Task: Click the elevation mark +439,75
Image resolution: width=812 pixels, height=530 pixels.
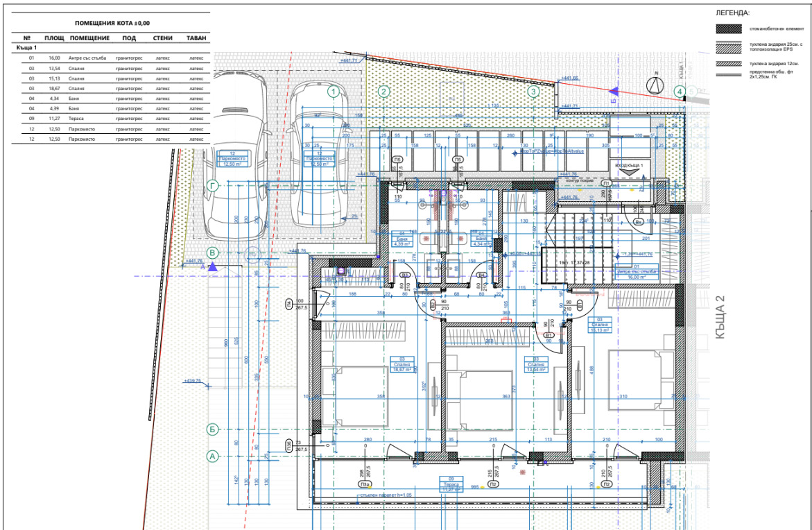Action: [x=192, y=381]
